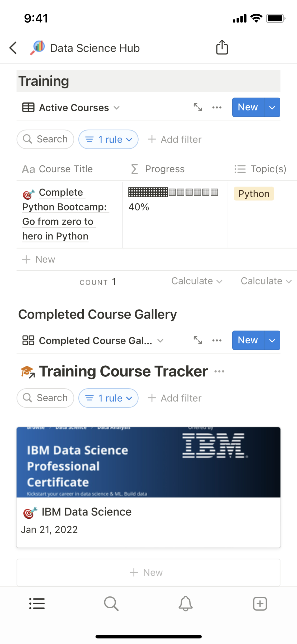This screenshot has width=297, height=644.
Task: Tap the bottom bar search magnifier icon
Action: [x=111, y=604]
